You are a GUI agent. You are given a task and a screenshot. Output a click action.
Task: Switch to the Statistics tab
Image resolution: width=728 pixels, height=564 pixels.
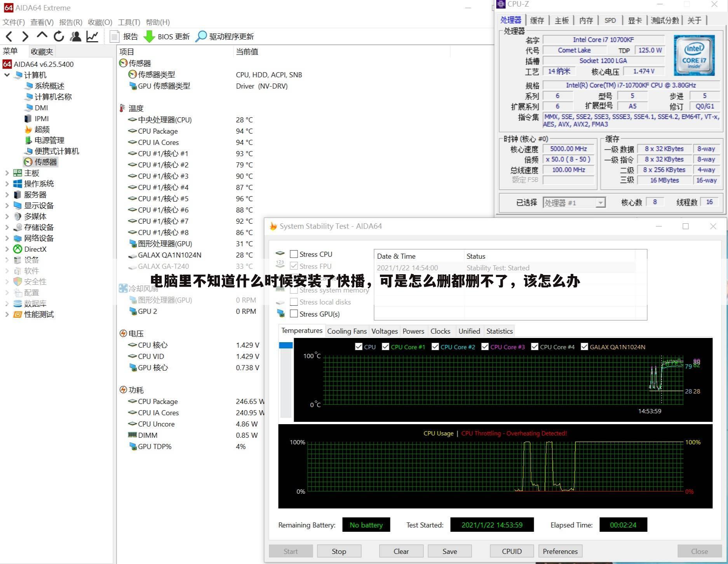pyautogui.click(x=500, y=331)
